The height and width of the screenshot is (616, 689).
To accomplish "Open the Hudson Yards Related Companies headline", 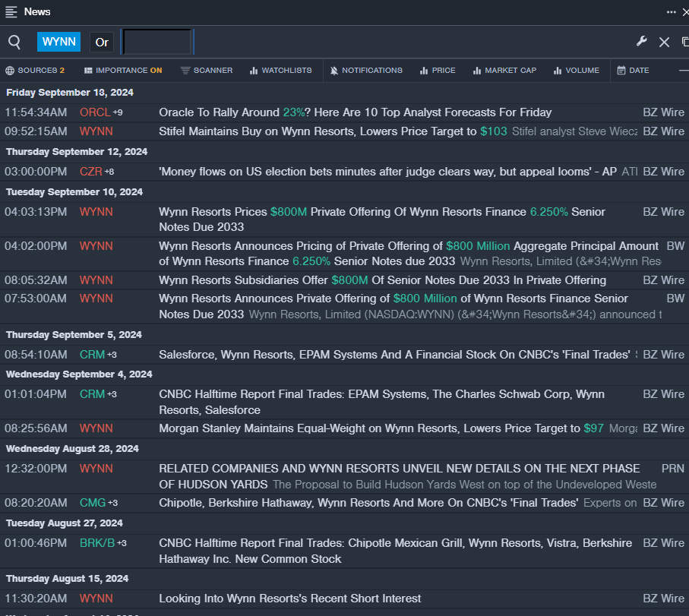I will click(x=399, y=476).
